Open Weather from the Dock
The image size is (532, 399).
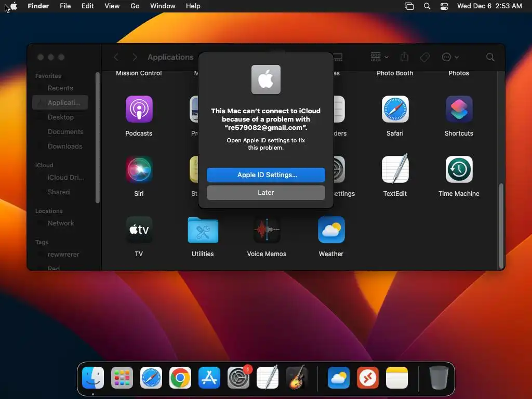coord(339,377)
